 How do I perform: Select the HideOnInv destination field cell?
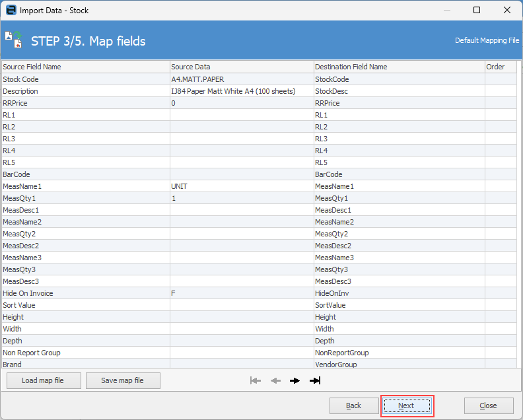(398, 293)
